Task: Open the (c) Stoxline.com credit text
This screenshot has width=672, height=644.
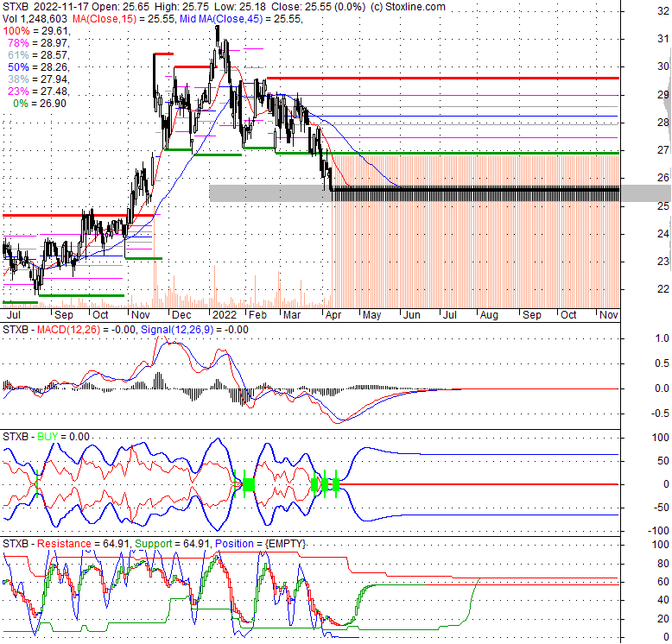Action: (x=408, y=7)
